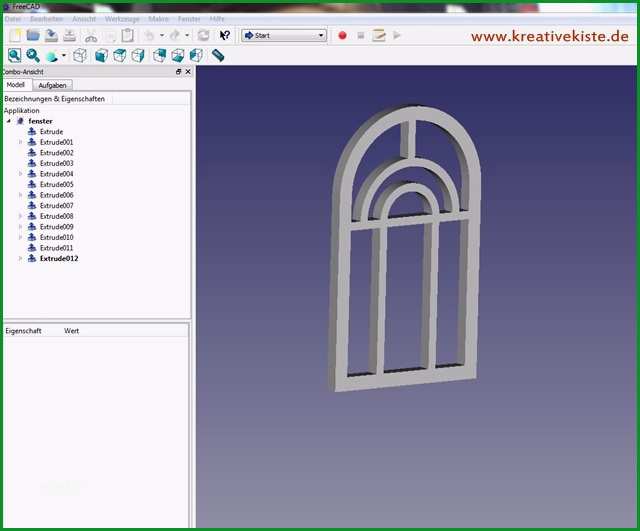The image size is (640, 531).
Task: Open the Makro menu
Action: pos(158,19)
